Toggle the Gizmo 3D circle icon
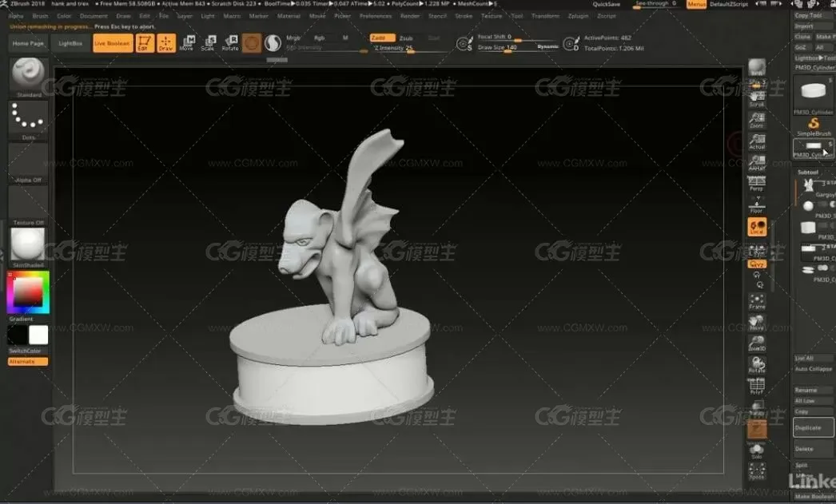 click(x=252, y=43)
